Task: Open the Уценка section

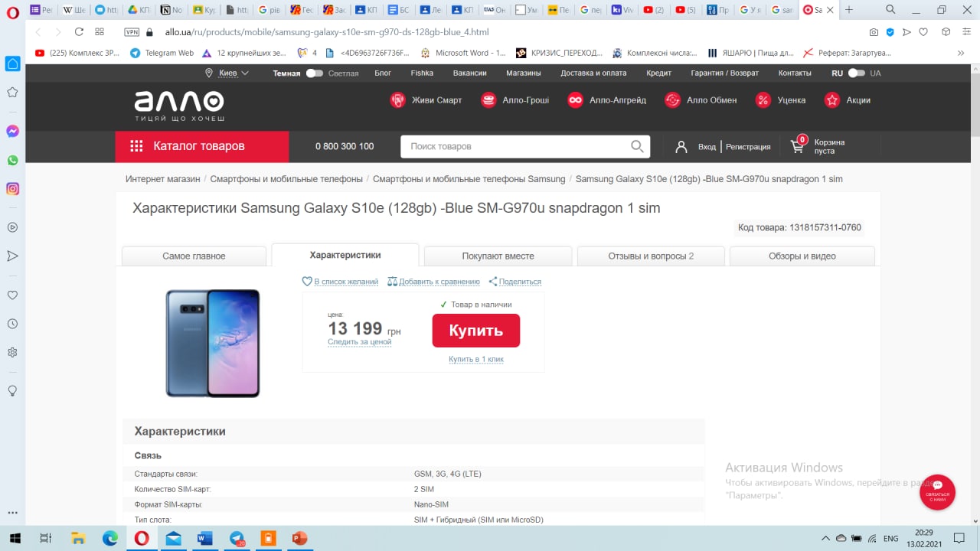Action: point(780,100)
